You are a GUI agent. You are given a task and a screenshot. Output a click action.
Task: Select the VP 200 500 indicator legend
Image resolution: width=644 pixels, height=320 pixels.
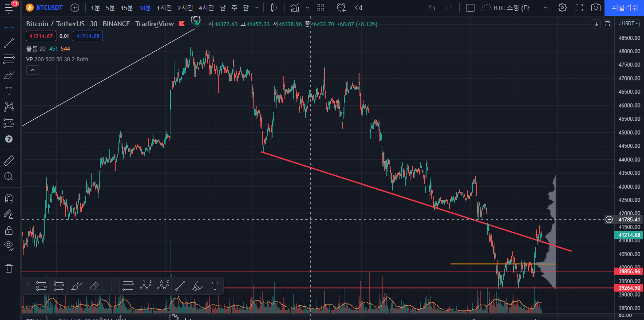(57, 59)
